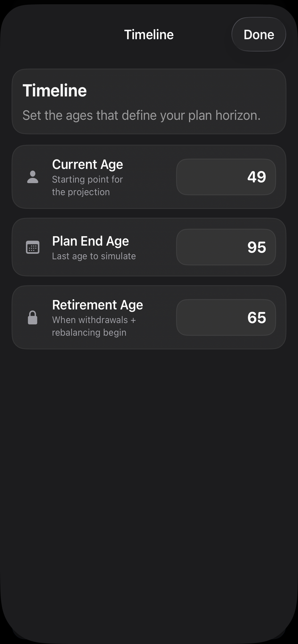
Task: Select the Plan End Age row label
Action: coord(90,241)
